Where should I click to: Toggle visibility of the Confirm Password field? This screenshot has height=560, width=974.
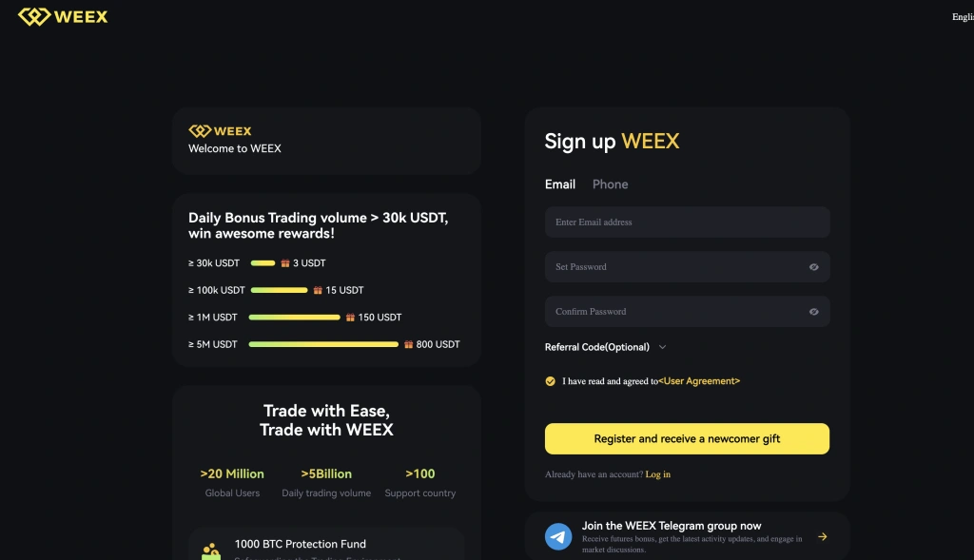click(814, 312)
